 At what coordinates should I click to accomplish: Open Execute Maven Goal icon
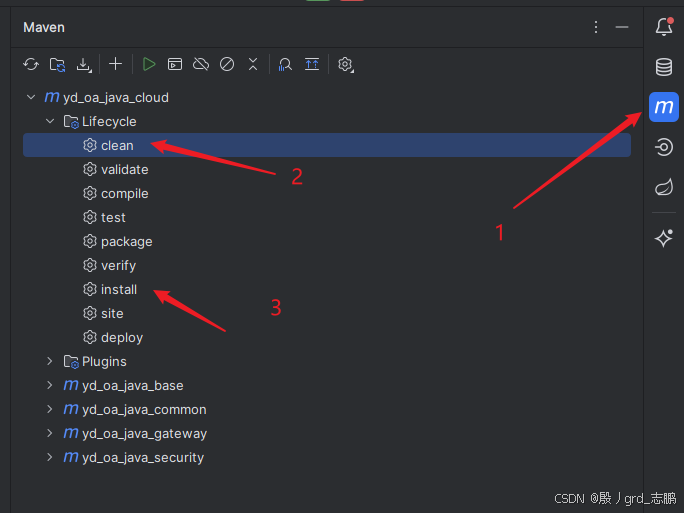click(175, 64)
